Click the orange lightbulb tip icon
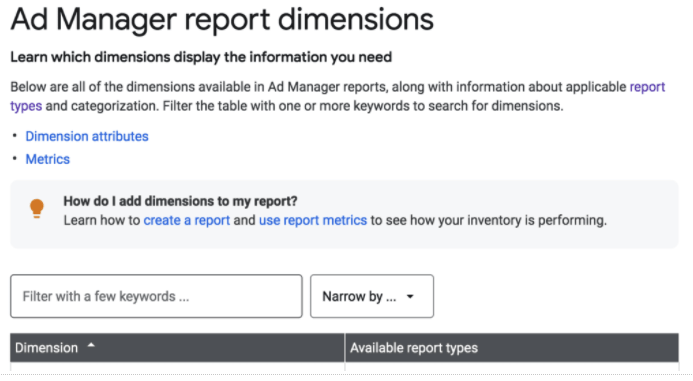This screenshot has height=381, width=693. [x=37, y=208]
